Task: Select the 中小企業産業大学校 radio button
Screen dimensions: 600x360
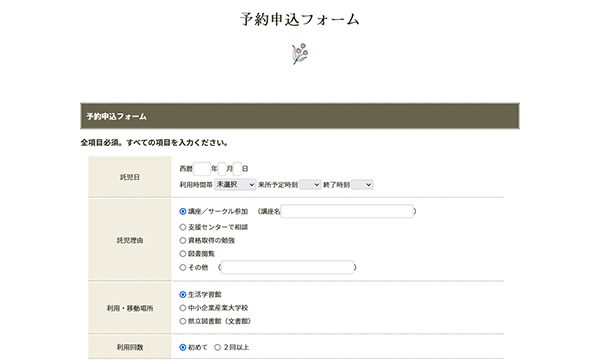Action: [183, 308]
